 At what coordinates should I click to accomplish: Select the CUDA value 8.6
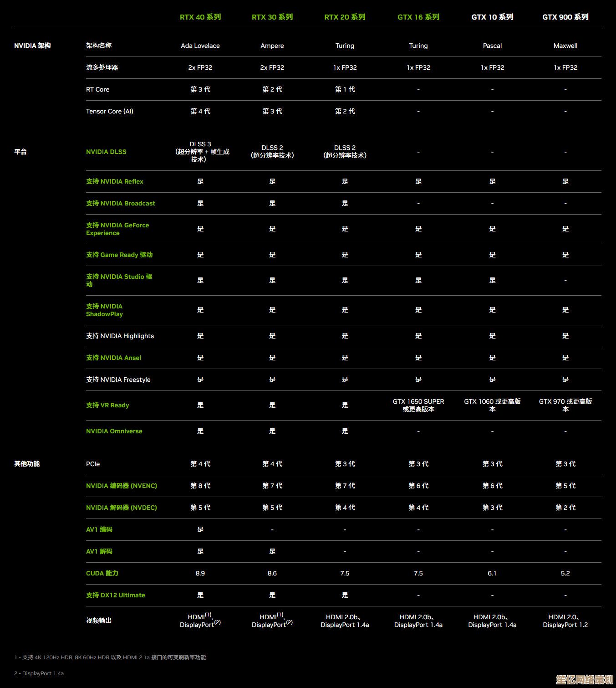tap(272, 573)
